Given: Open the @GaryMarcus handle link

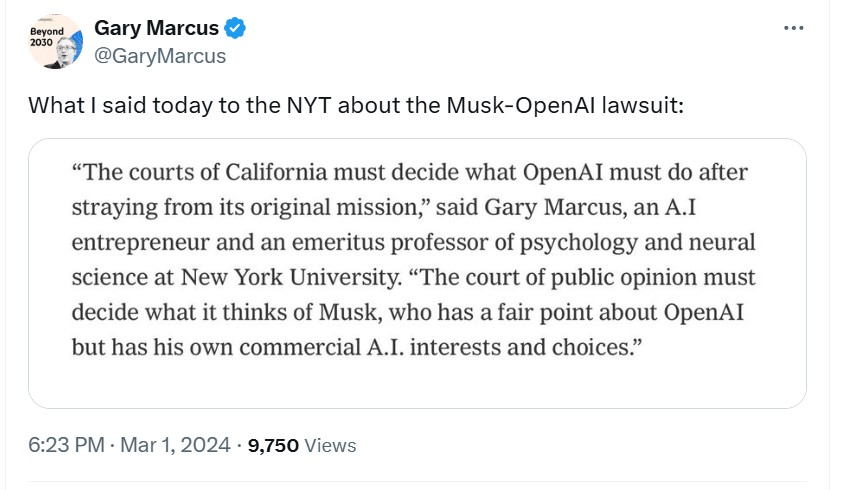Looking at the screenshot, I should [x=160, y=56].
